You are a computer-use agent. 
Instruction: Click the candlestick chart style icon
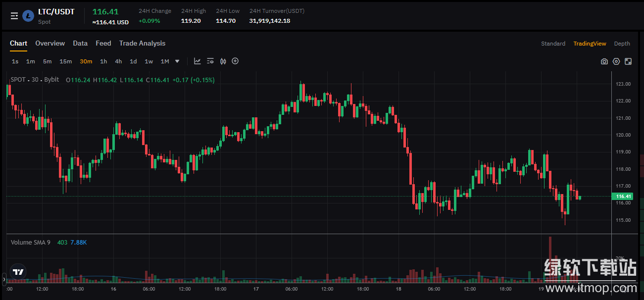pos(223,61)
